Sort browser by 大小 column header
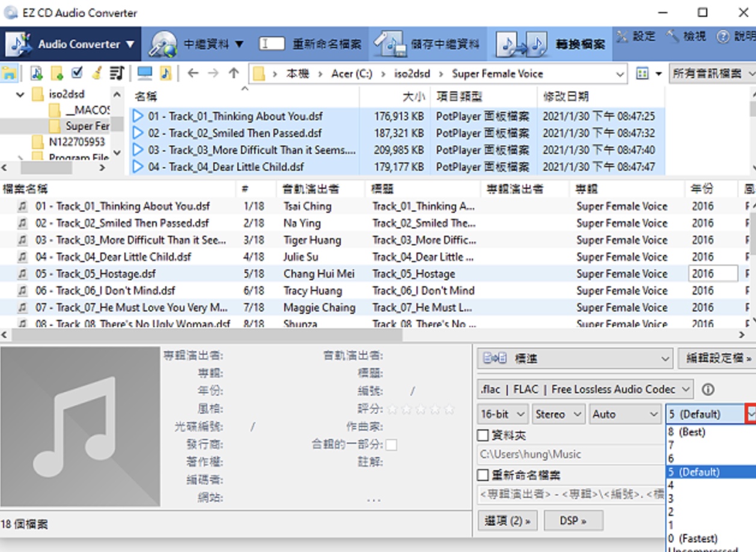The height and width of the screenshot is (552, 756). pos(395,96)
